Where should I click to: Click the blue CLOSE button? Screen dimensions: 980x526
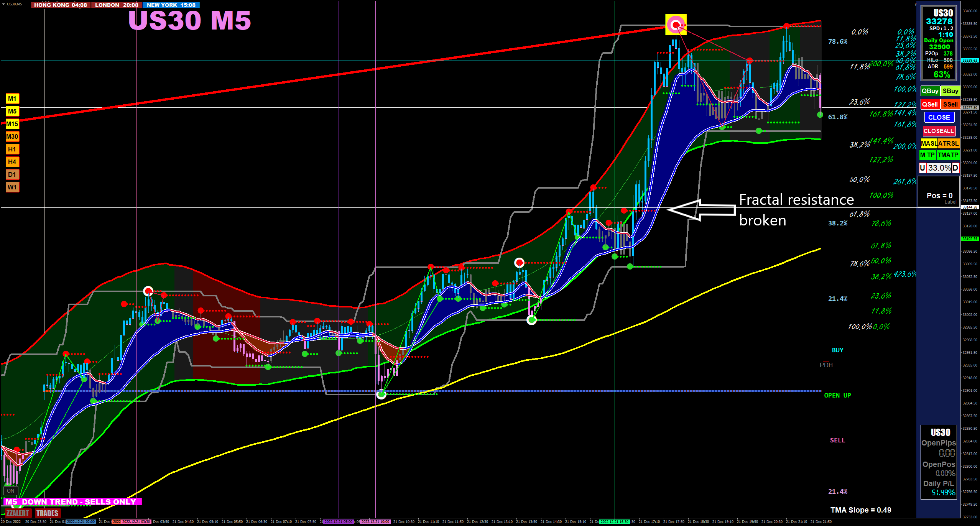(939, 117)
